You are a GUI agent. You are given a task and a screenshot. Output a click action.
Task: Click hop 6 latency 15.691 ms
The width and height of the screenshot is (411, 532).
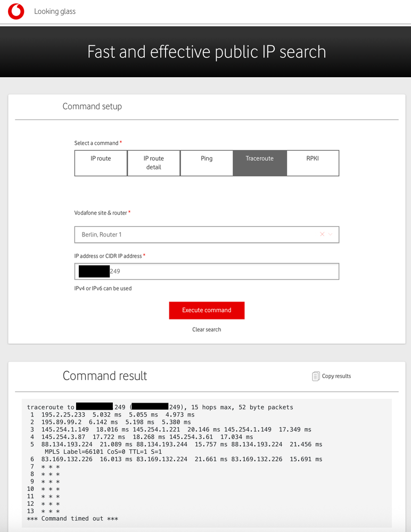coord(306,459)
